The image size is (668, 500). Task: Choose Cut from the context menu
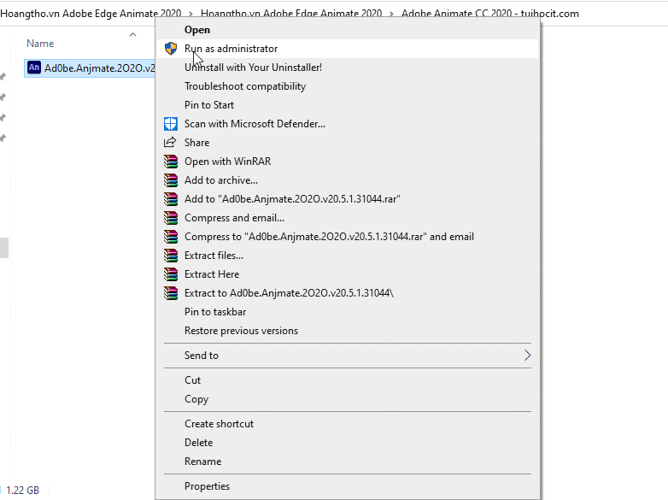coord(348,380)
